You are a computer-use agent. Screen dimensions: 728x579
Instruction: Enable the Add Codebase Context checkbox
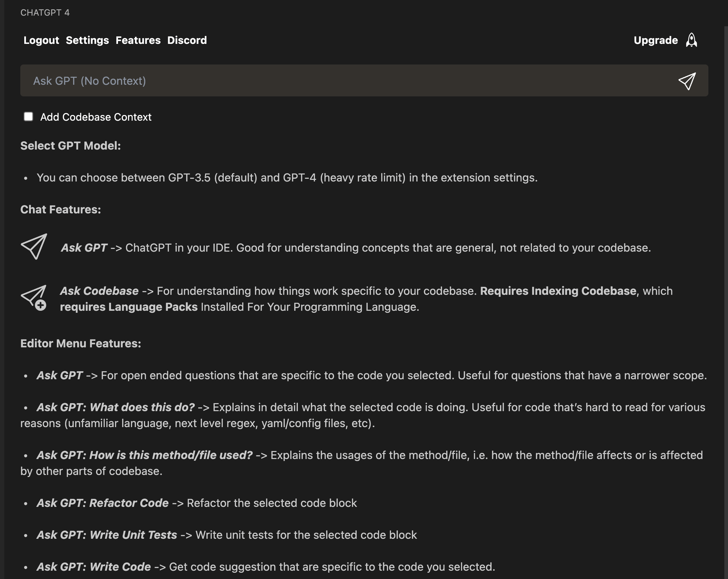coord(28,117)
